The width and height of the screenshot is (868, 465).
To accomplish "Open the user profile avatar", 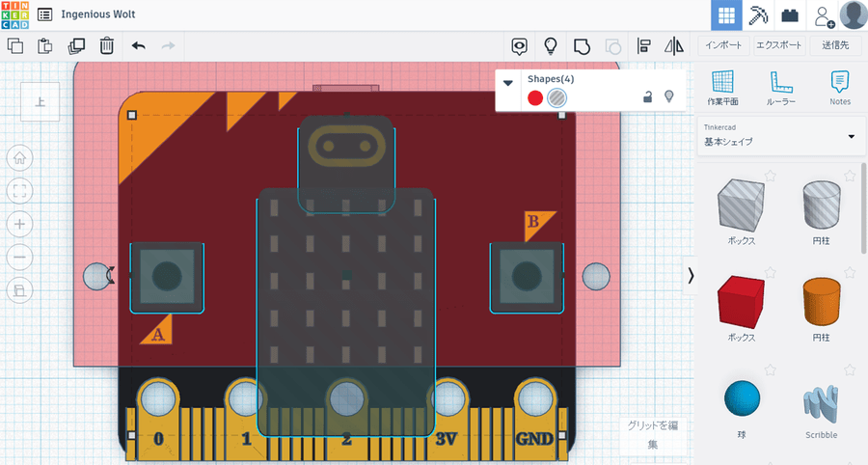I will point(854,14).
